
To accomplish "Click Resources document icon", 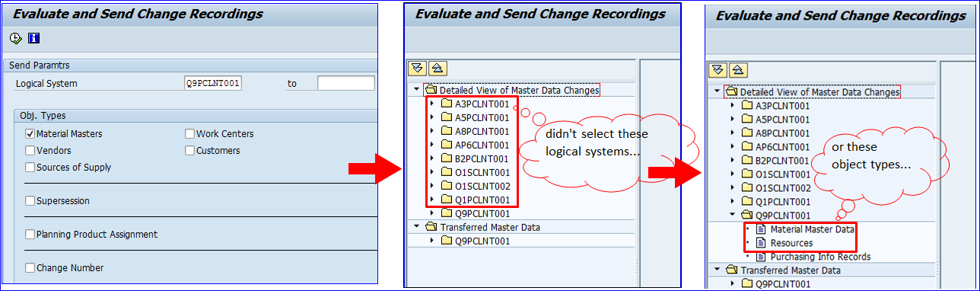I will (x=762, y=242).
